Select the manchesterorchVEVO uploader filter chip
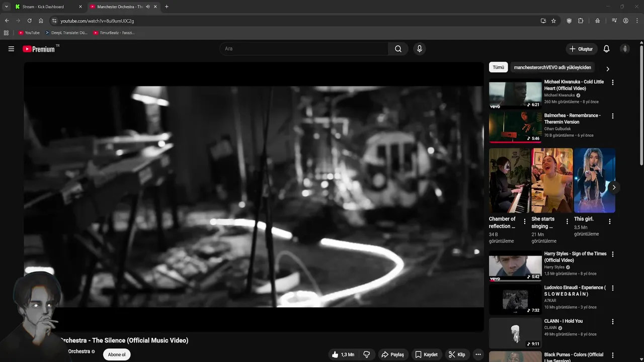Screen dimensions: 644x362 point(552,67)
